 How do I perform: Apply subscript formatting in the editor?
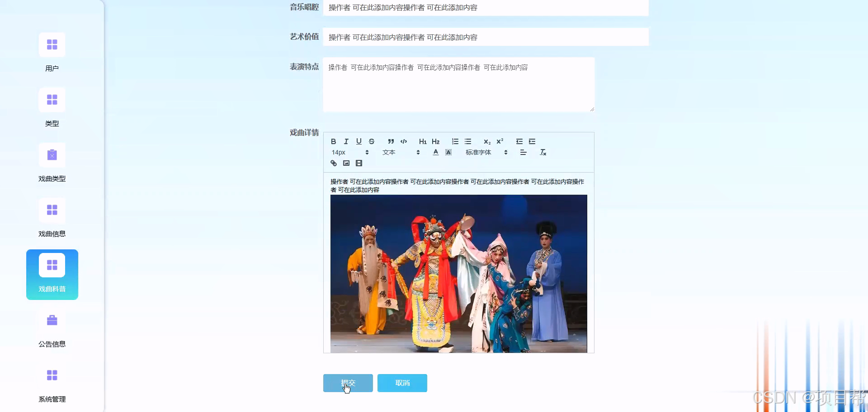[486, 141]
